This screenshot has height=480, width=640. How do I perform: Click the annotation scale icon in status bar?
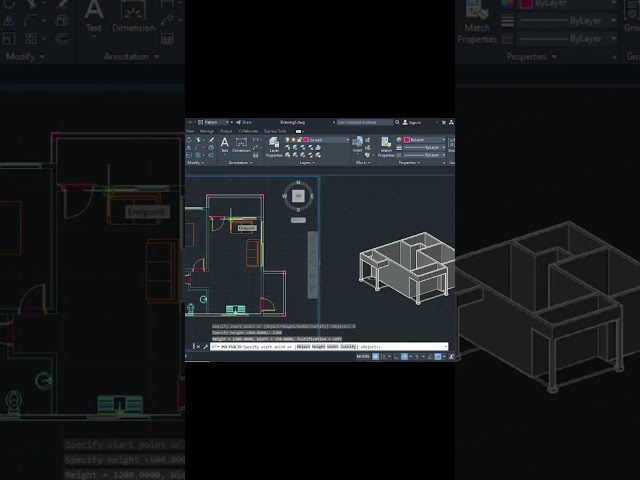[x=452, y=356]
